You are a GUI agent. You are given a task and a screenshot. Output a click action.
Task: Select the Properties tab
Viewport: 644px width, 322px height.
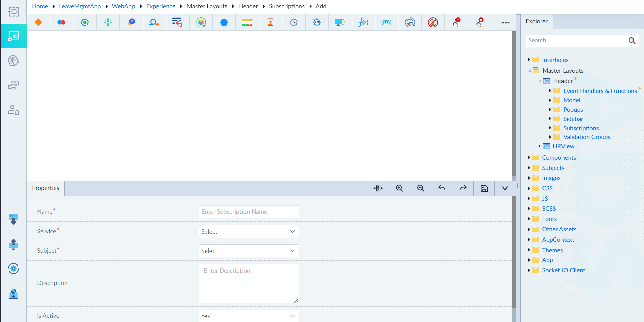tap(46, 188)
